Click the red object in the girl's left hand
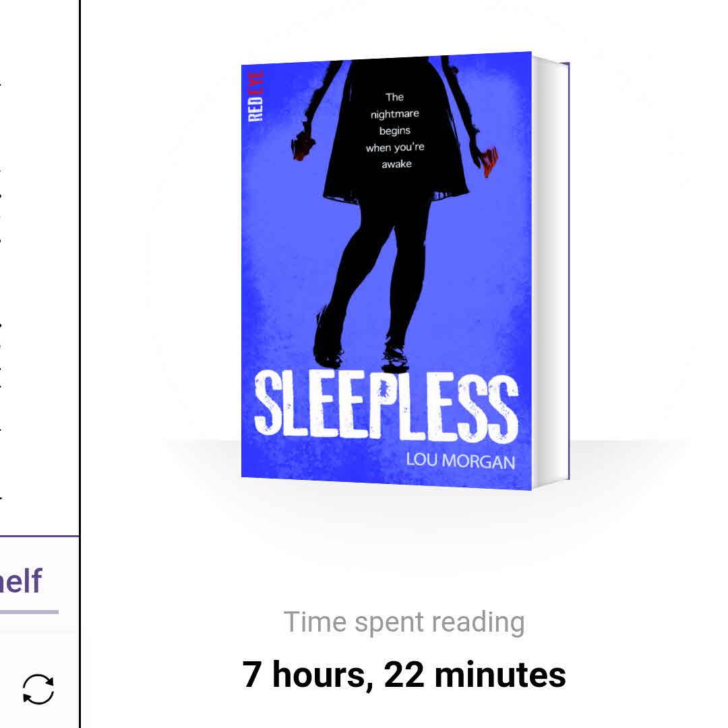 pyautogui.click(x=491, y=161)
